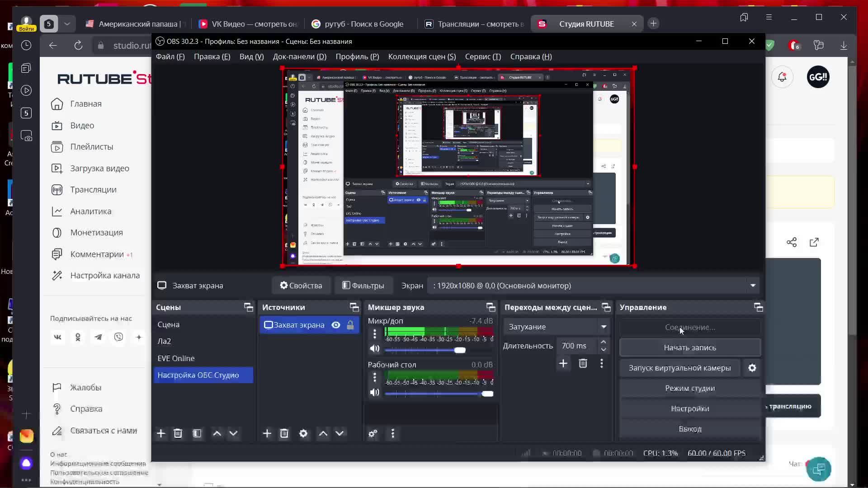Open the Экран monitor dropdown
This screenshot has height=488, width=868.
click(x=594, y=286)
